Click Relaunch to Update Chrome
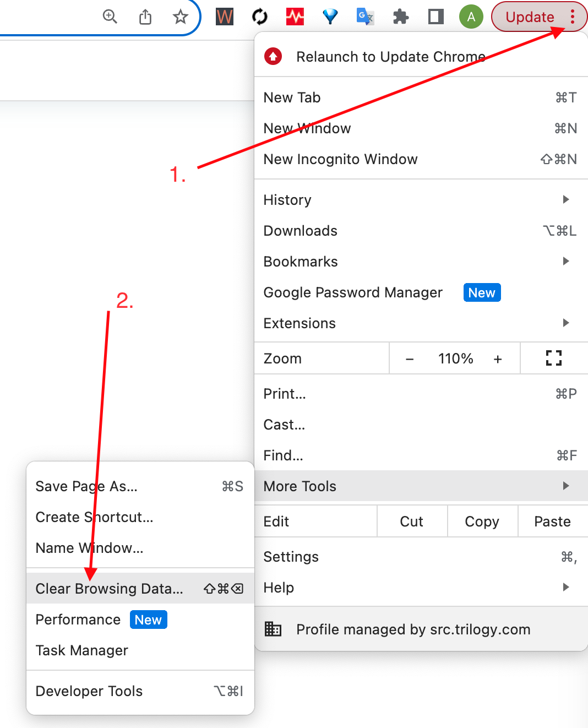588x728 pixels. pyautogui.click(x=390, y=57)
